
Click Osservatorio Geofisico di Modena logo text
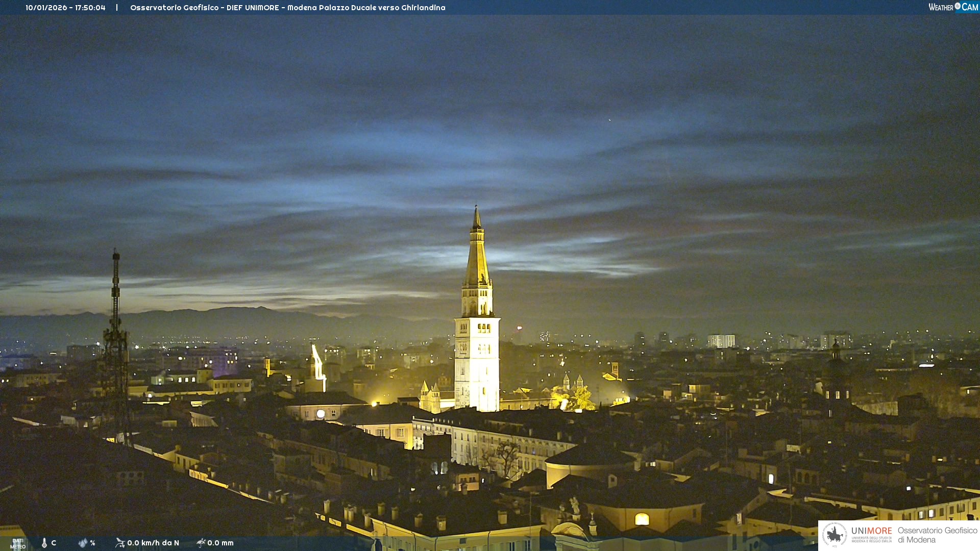[x=937, y=535]
